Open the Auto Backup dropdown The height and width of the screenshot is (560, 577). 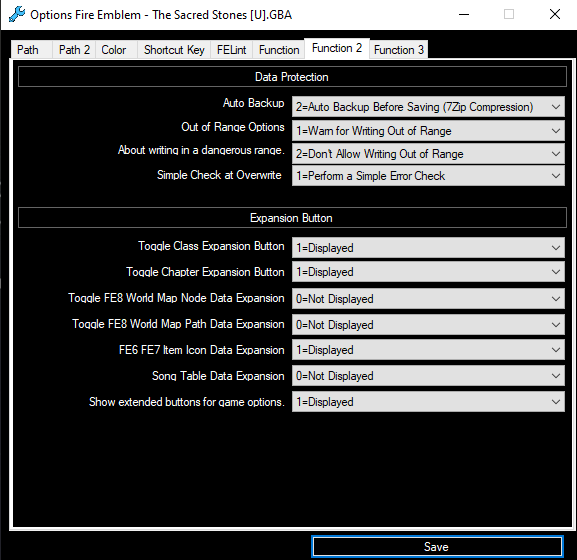[x=428, y=107]
